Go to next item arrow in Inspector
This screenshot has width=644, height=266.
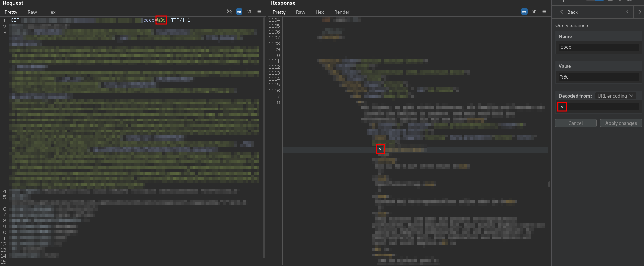point(639,12)
